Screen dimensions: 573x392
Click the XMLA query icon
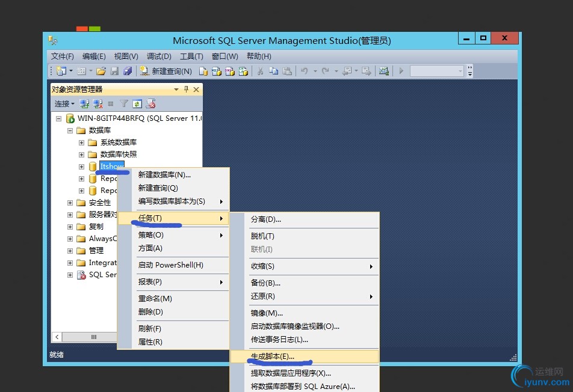click(243, 71)
